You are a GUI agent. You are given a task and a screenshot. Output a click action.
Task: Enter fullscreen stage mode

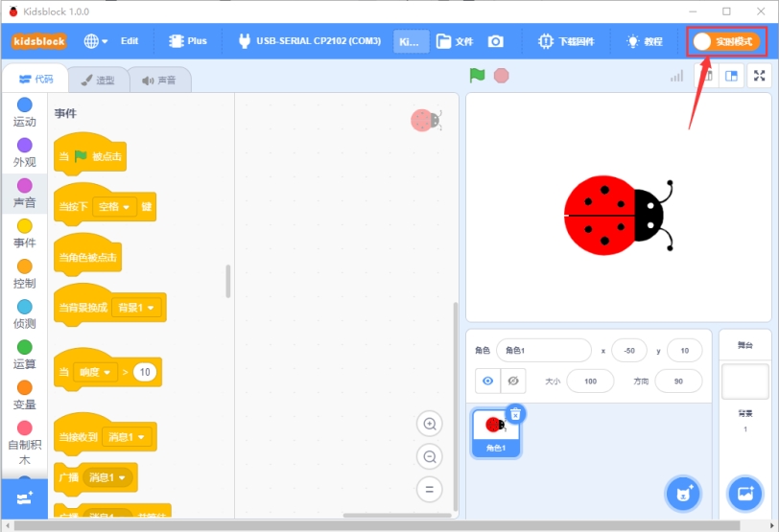[759, 76]
